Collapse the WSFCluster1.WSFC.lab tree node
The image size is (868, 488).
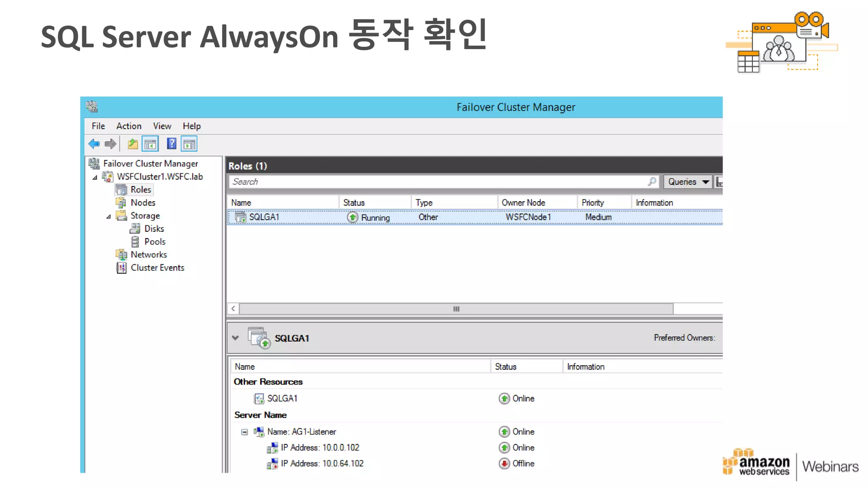(x=95, y=177)
